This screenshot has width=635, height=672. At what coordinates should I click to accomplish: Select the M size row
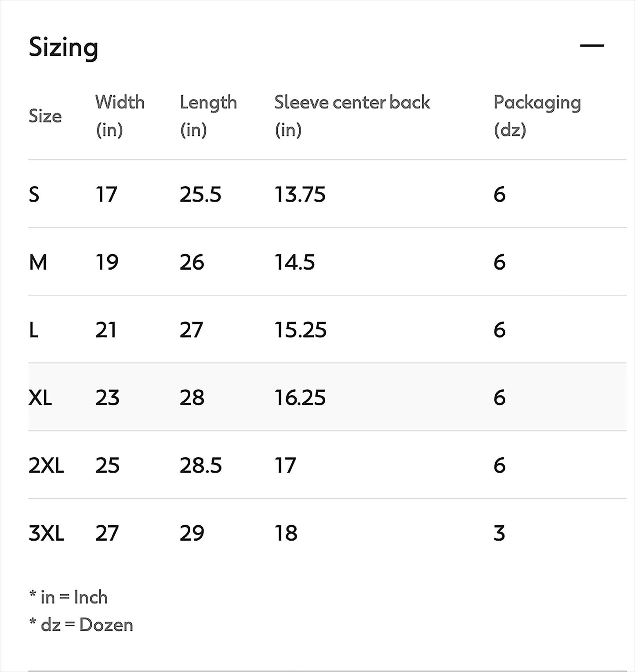coord(327,262)
